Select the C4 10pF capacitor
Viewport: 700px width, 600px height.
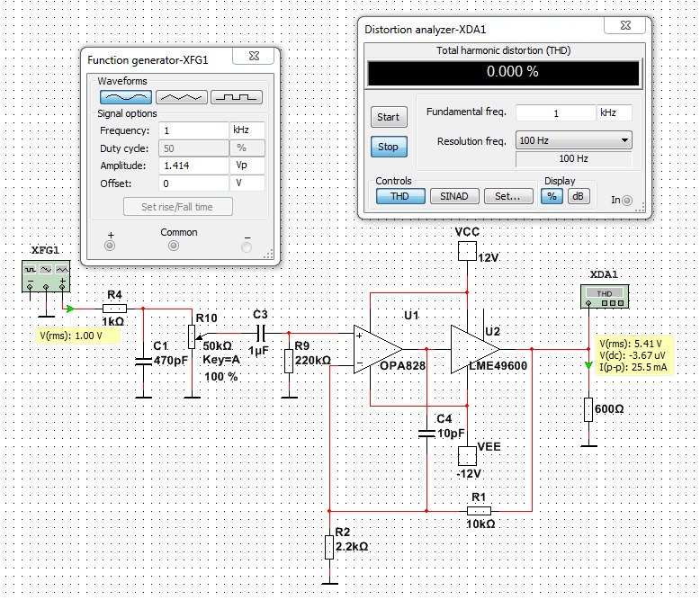pyautogui.click(x=426, y=433)
